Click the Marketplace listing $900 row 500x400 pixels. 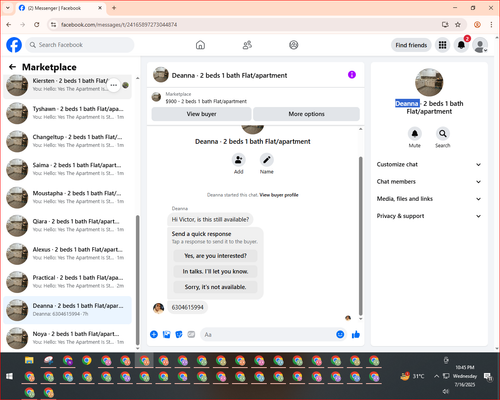pos(256,98)
